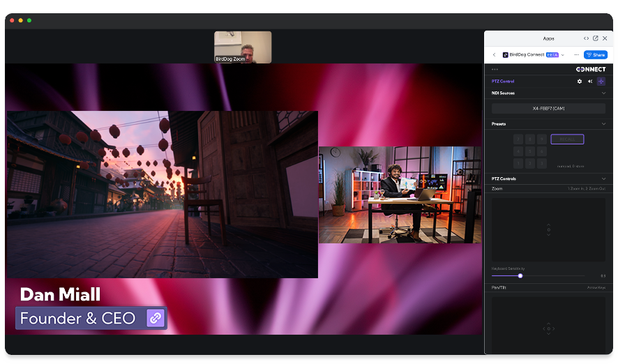618x364 pixels.
Task: Click the zoom out down arrow
Action: click(x=548, y=235)
